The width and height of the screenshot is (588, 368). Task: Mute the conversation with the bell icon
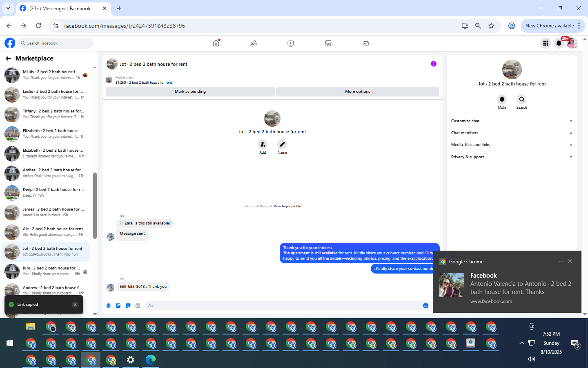502,99
